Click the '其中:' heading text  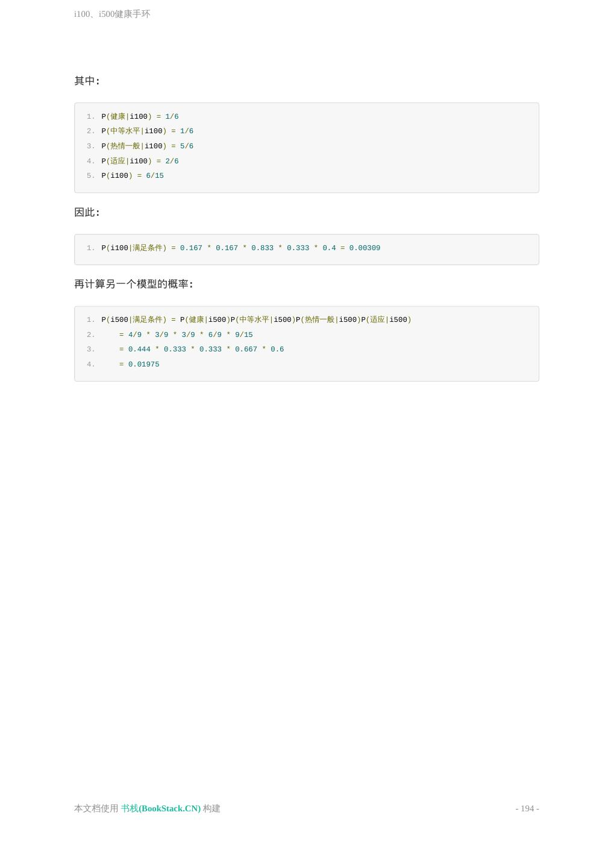[x=87, y=81]
